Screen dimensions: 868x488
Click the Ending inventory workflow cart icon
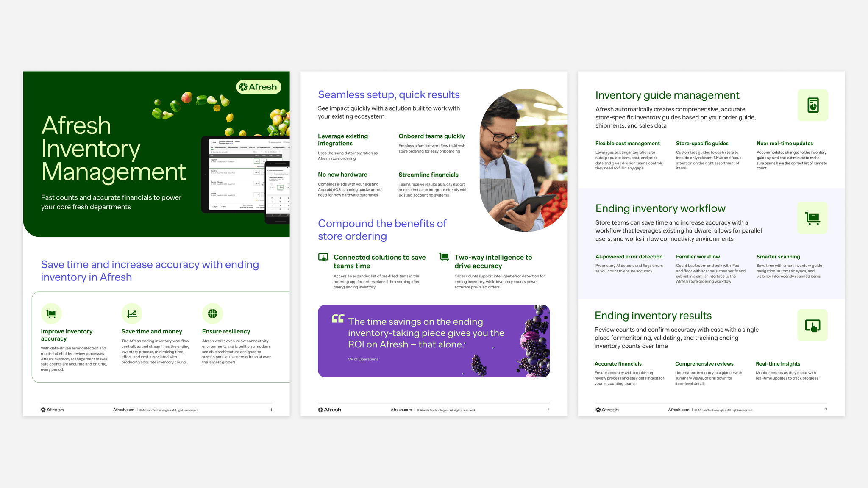tap(812, 218)
